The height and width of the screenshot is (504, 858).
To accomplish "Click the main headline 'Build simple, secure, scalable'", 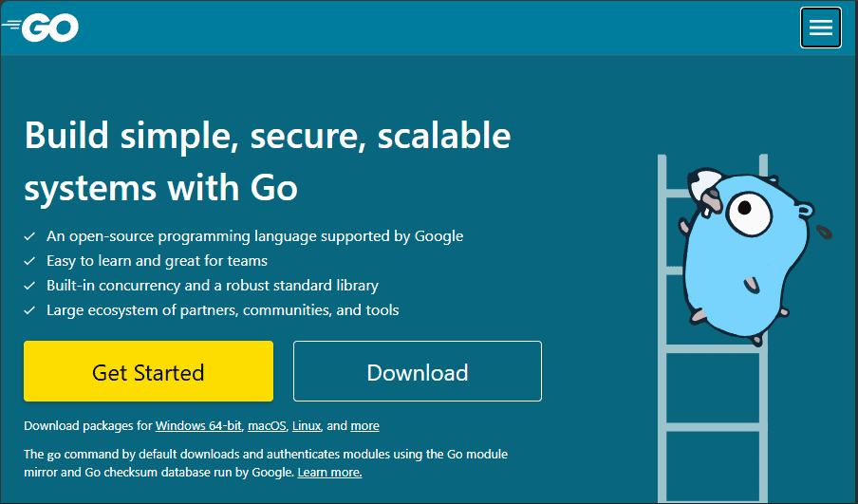I will click(x=268, y=135).
